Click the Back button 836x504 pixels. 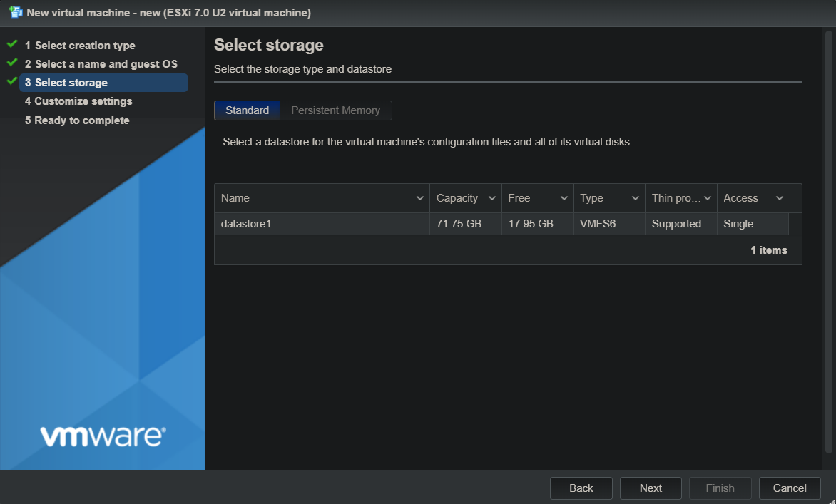581,488
